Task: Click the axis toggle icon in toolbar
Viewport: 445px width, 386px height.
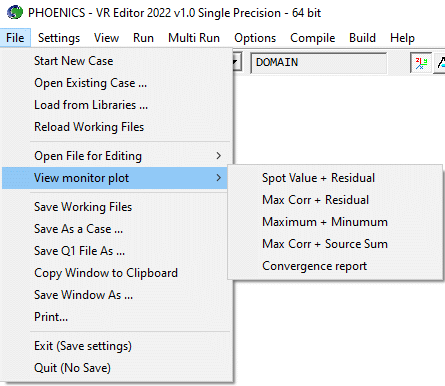Action: click(421, 62)
